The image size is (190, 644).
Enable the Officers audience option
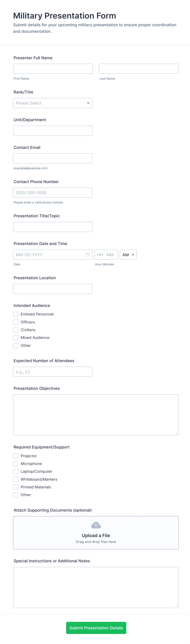coord(16,322)
